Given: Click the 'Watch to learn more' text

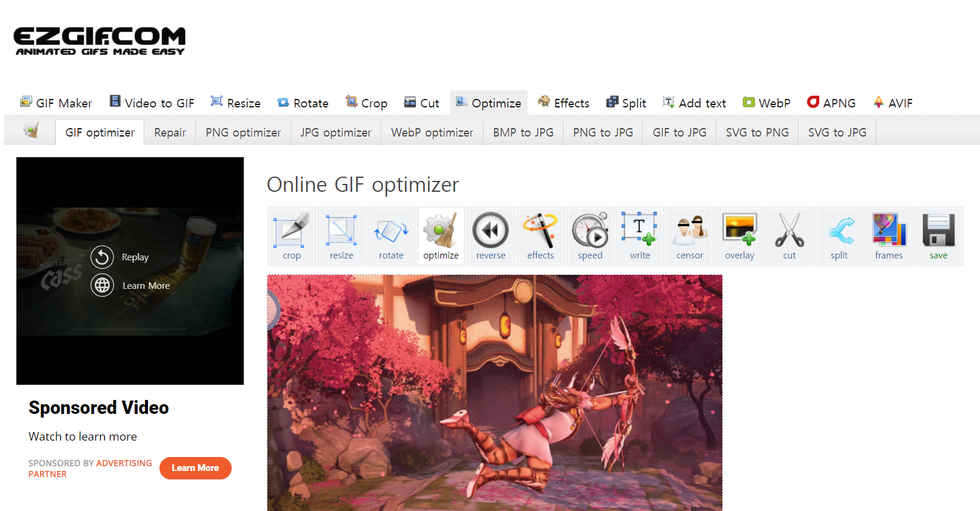Looking at the screenshot, I should point(82,436).
